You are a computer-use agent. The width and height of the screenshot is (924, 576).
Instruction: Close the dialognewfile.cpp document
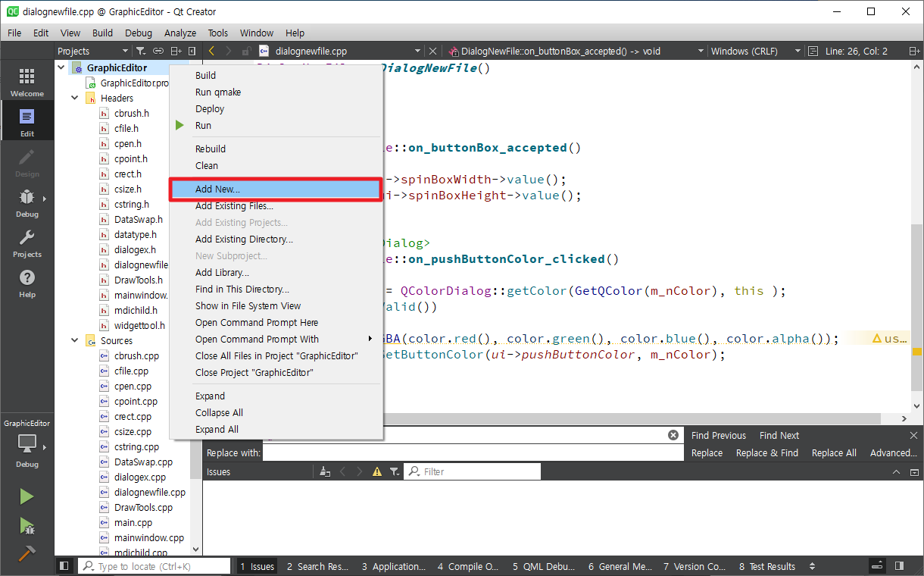point(432,52)
